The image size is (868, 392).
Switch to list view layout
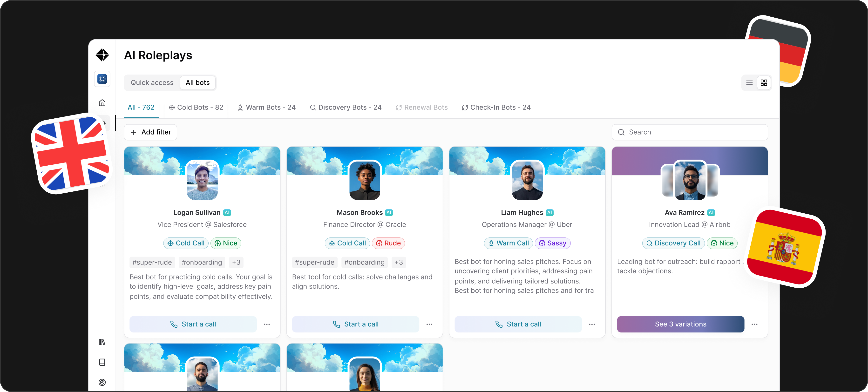[x=749, y=83]
